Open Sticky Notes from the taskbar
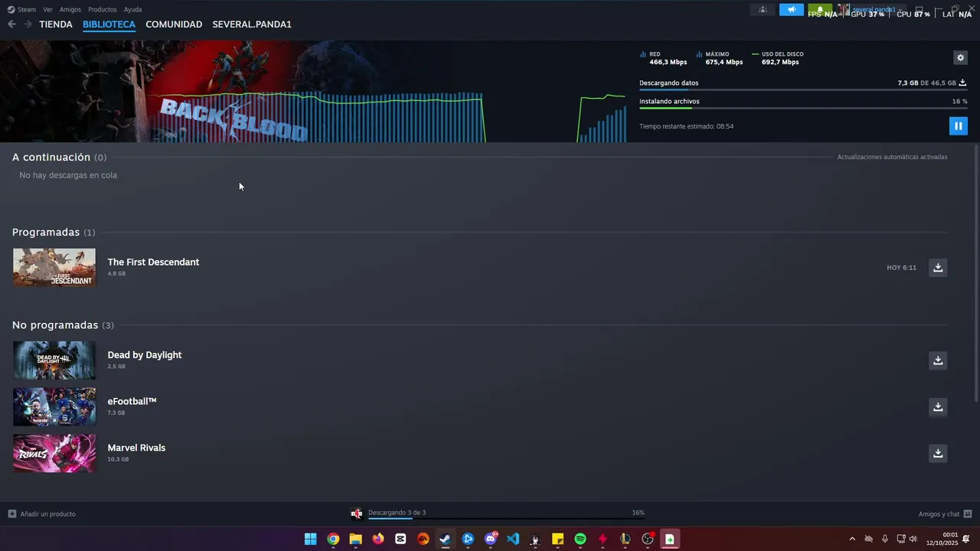This screenshot has width=980, height=551. point(558,539)
